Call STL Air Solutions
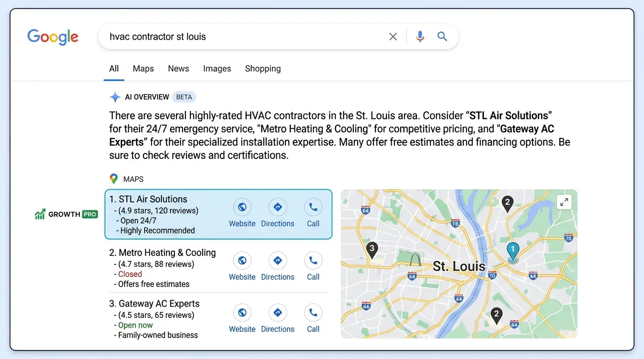Screen dimensions: 644x359 tap(313, 213)
